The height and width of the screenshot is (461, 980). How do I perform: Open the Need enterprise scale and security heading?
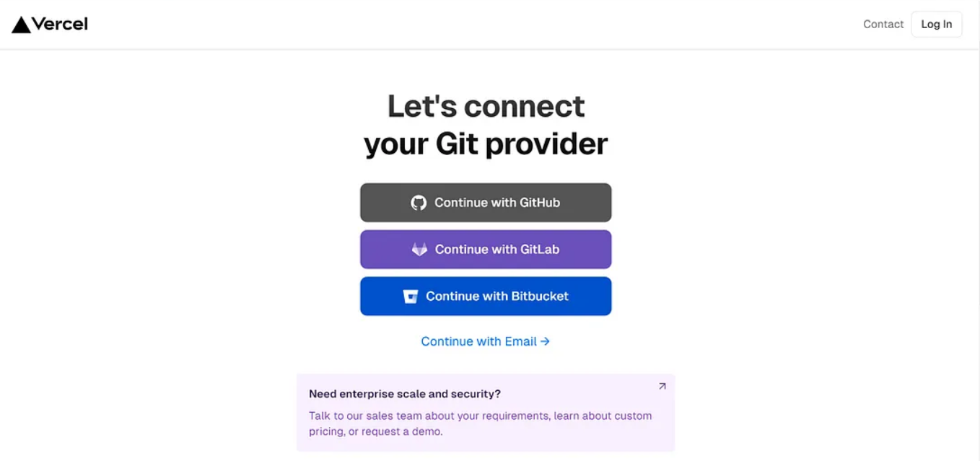[405, 394]
